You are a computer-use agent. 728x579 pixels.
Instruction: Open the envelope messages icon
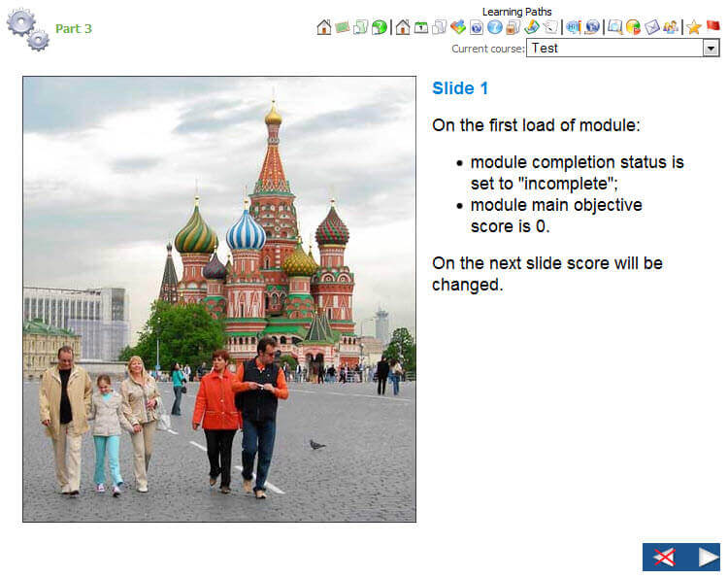[x=652, y=27]
